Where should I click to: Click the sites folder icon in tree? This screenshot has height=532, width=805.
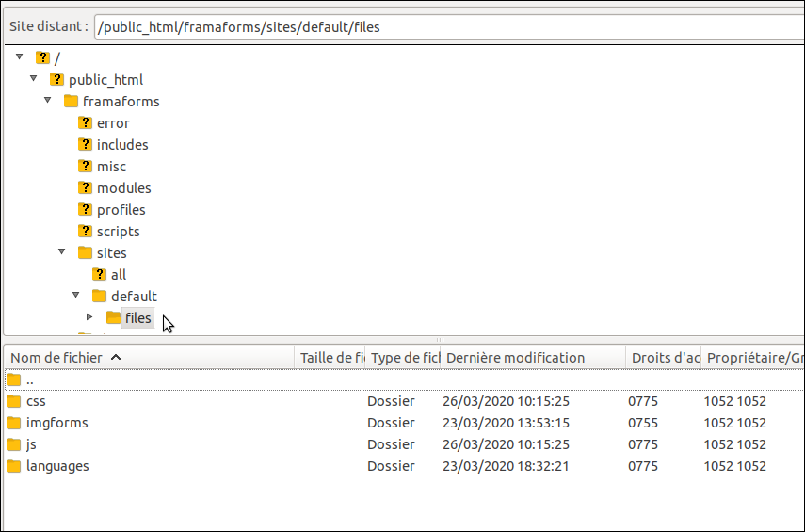pos(86,252)
